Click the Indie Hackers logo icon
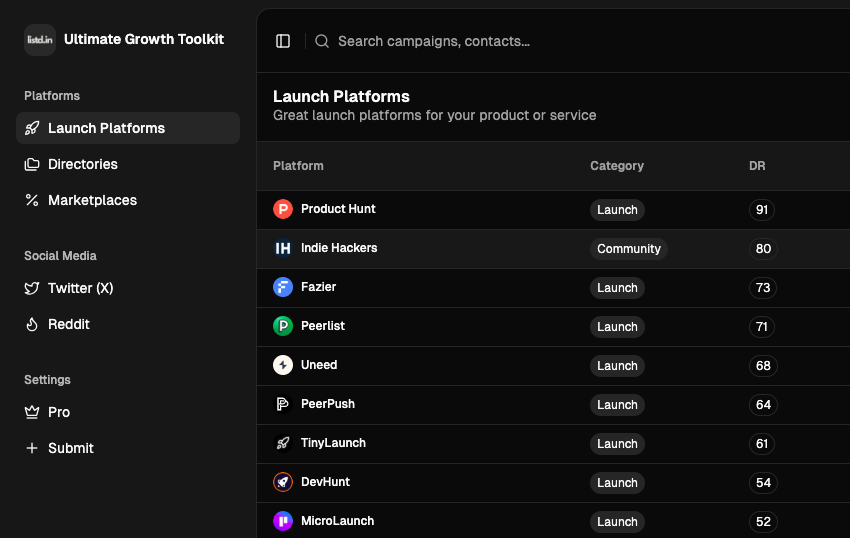850x538 pixels. [283, 248]
